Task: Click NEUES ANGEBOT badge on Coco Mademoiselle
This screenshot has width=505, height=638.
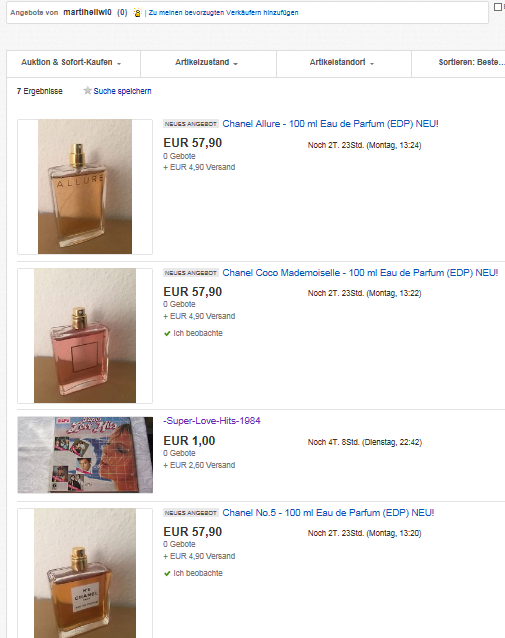Action: pyautogui.click(x=191, y=273)
